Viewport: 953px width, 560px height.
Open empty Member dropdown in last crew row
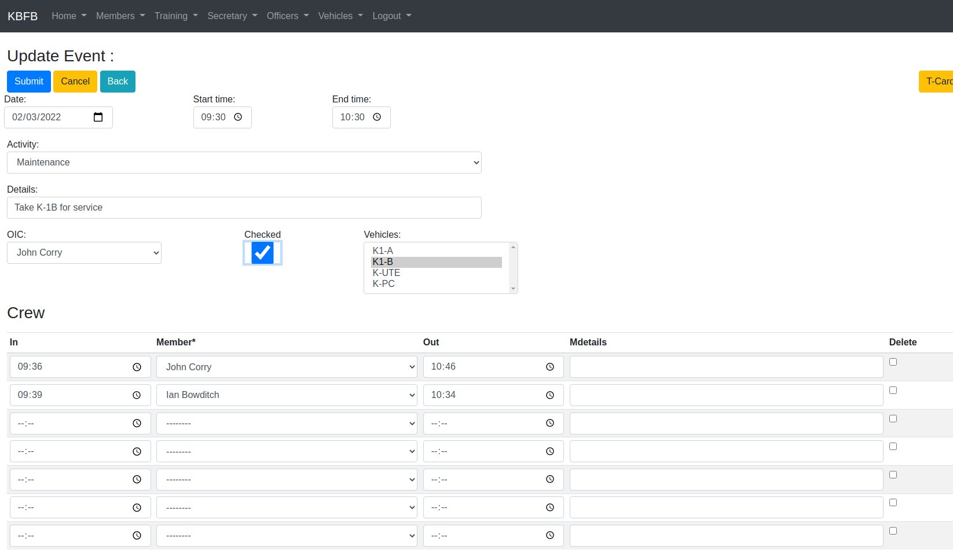click(287, 536)
